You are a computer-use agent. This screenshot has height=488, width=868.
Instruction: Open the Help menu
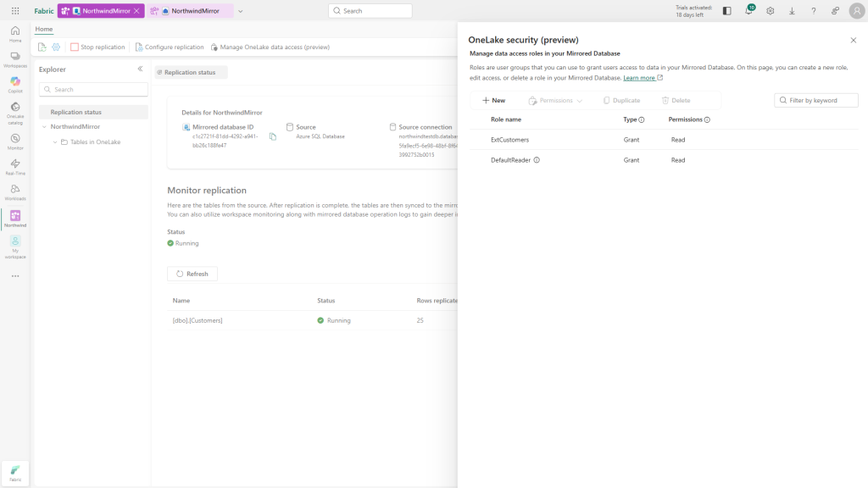[x=813, y=9]
